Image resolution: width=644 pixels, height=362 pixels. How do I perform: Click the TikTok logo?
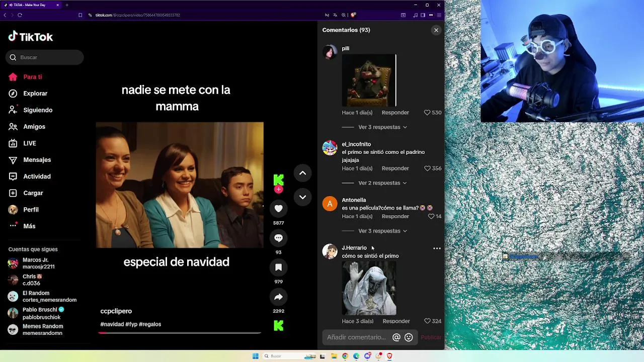[31, 37]
